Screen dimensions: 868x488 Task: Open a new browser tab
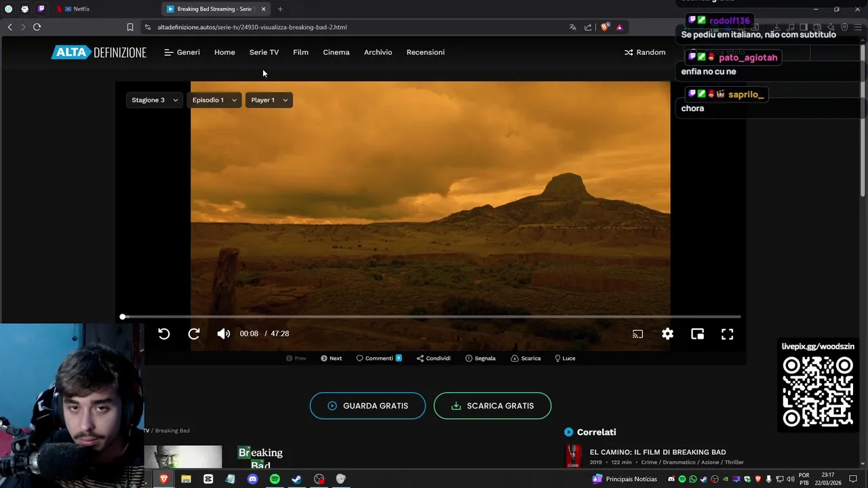pos(280,9)
